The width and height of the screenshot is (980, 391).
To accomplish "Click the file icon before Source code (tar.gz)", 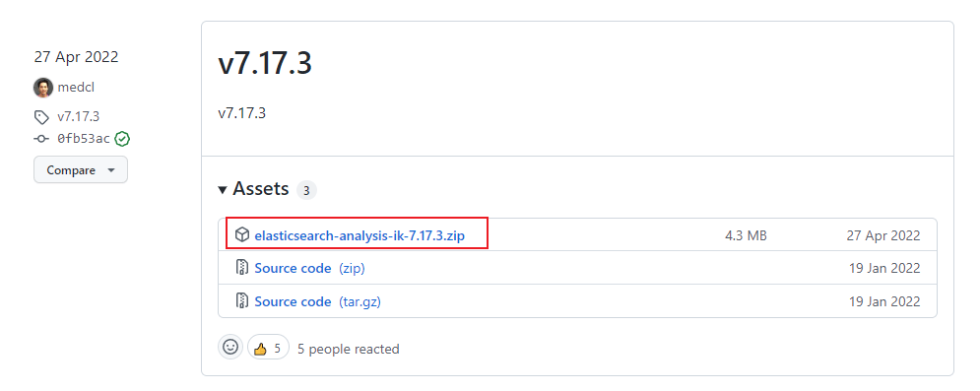I will click(242, 301).
